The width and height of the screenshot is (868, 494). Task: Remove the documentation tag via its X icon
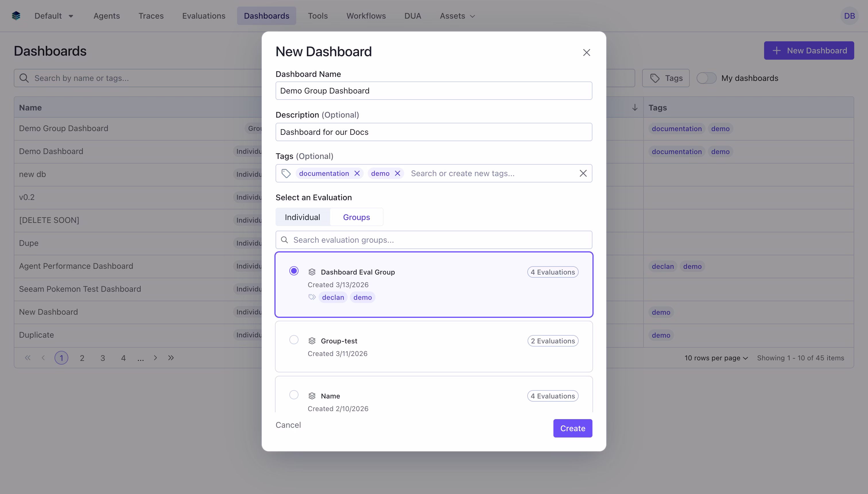click(x=357, y=173)
